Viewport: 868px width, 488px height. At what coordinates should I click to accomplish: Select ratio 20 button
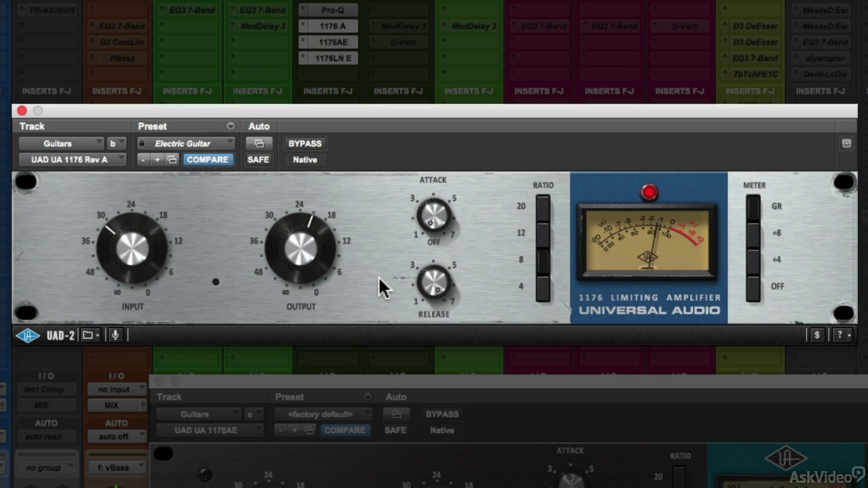pos(542,207)
